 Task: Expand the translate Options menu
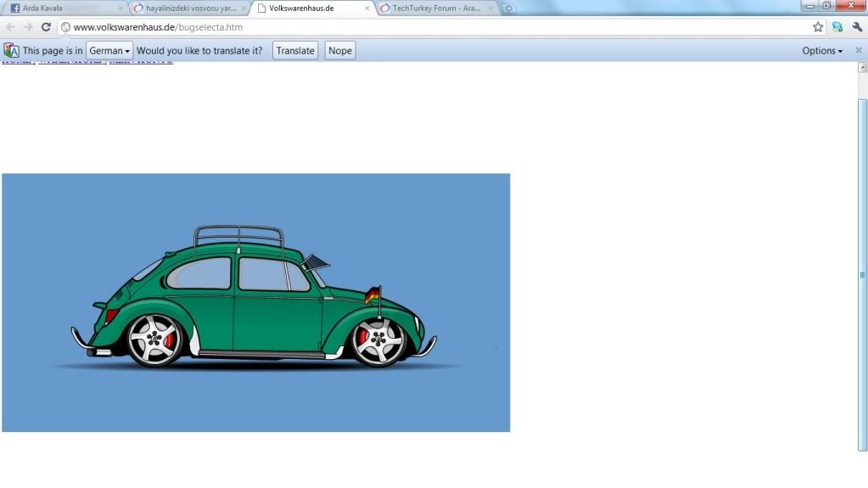[822, 50]
